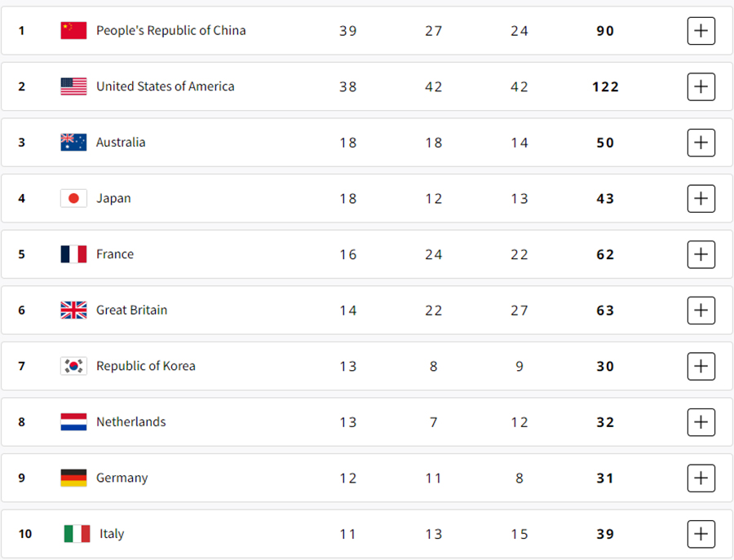This screenshot has width=734, height=560.
Task: Expand People's Republic of China medal details
Action: click(x=701, y=31)
